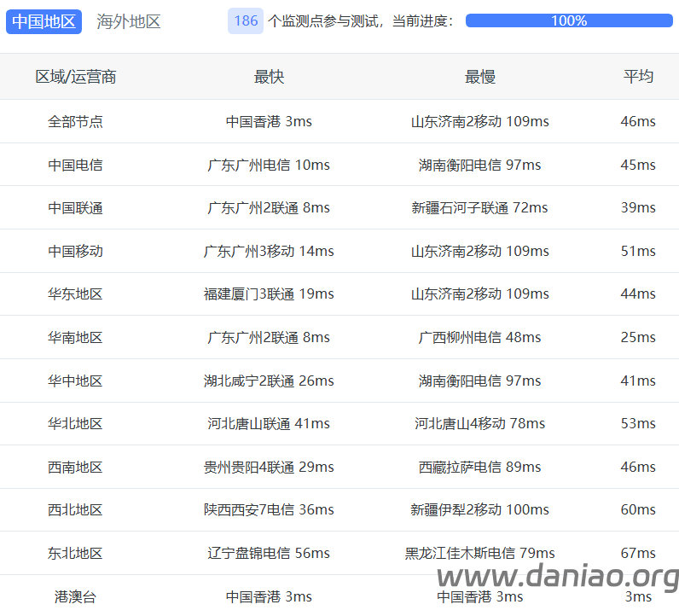This screenshot has height=616, width=679.
Task: Click the 44ms average for 华东地区
Action: coord(638,293)
